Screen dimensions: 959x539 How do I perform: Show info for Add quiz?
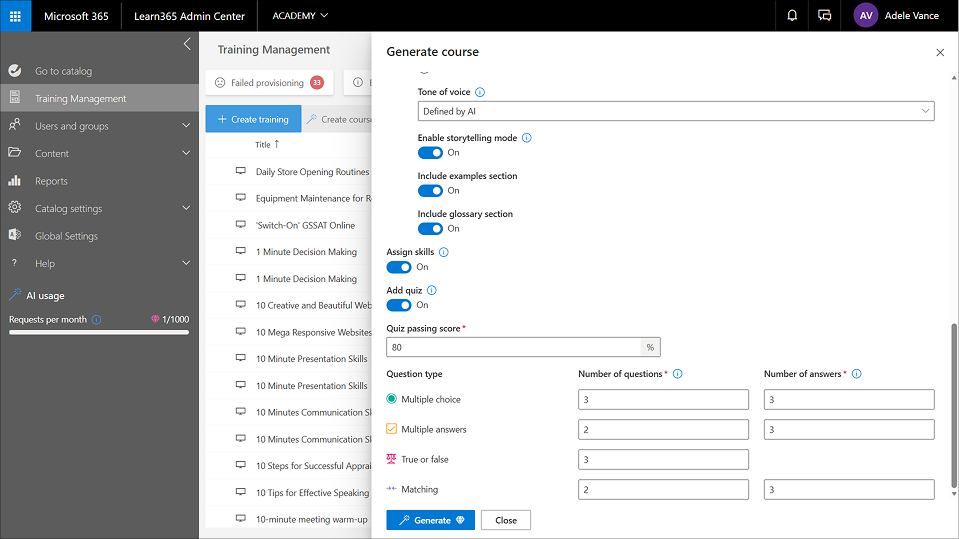pos(432,291)
